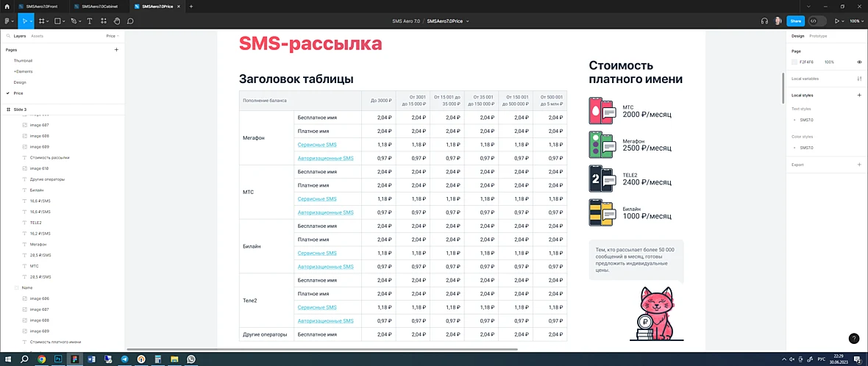Open Telegram from the taskbar
Viewport: 868px width, 366px height.
[x=124, y=359]
